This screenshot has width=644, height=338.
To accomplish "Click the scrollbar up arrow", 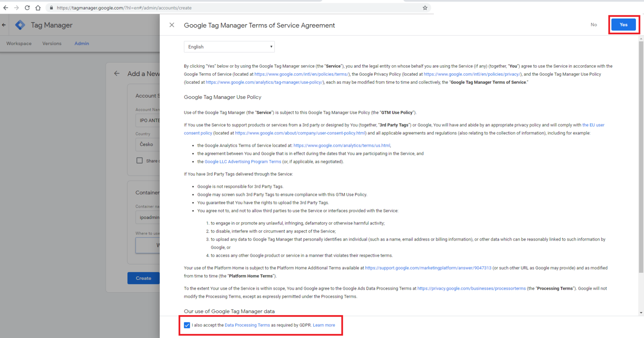I will (x=641, y=39).
